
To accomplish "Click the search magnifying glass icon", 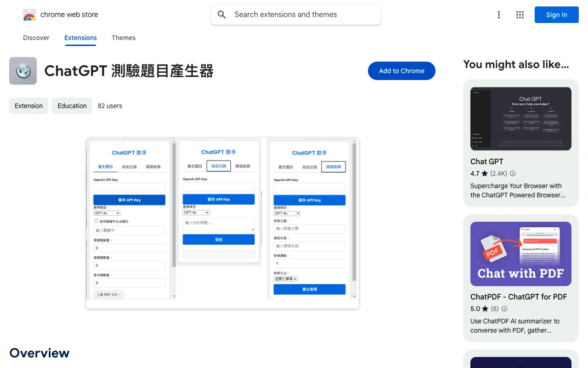I will [x=221, y=14].
